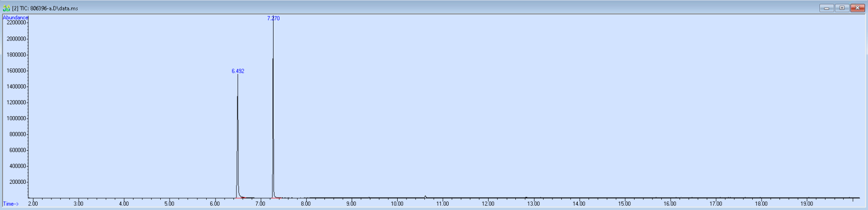Screen dimensions: 868x210
Task: Click the 1600000 abundance tick label
Action: [x=16, y=71]
